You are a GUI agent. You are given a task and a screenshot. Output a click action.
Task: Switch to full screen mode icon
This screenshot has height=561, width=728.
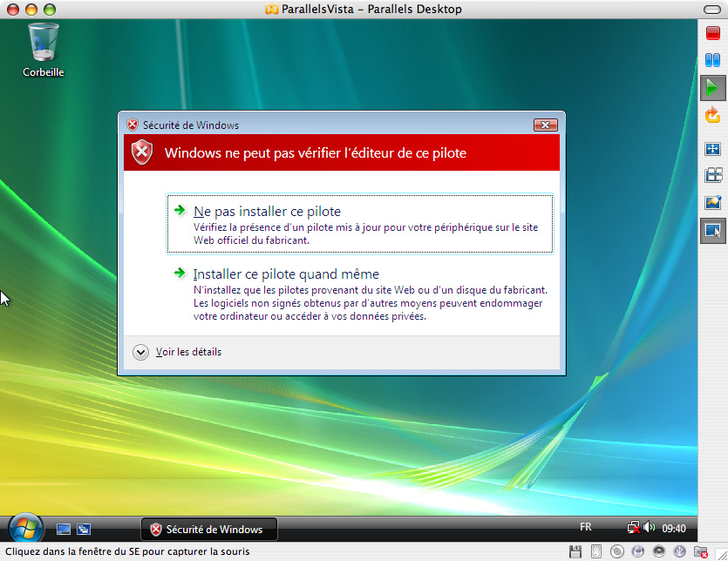712,149
